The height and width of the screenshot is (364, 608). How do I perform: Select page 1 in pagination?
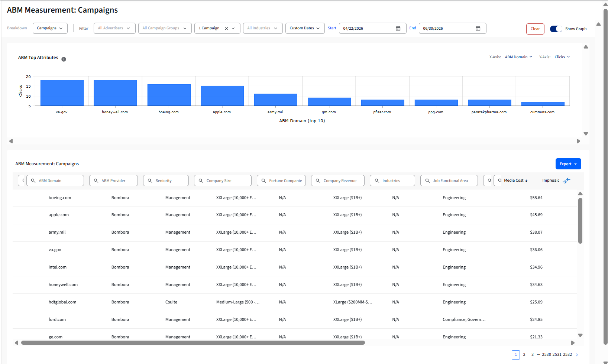(516, 355)
